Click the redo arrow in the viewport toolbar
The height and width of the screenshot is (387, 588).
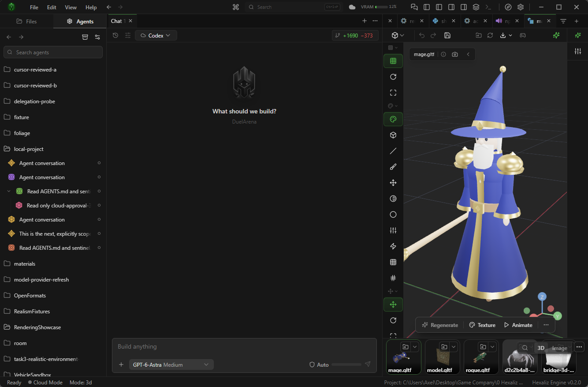click(x=433, y=35)
